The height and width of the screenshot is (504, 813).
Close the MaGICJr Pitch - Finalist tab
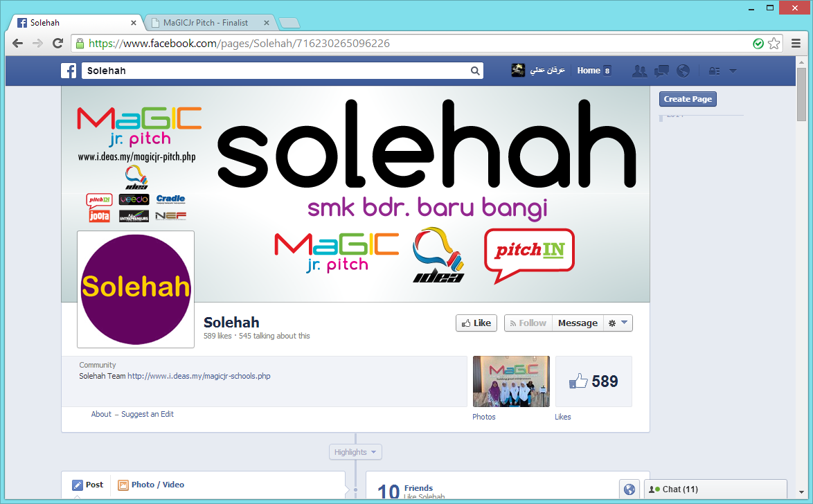[267, 23]
